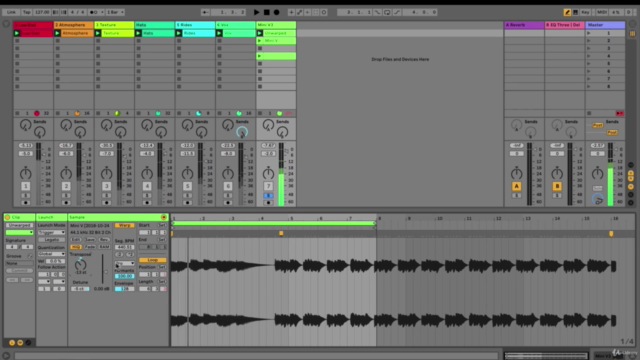Launch Master scene 1

coord(589,33)
